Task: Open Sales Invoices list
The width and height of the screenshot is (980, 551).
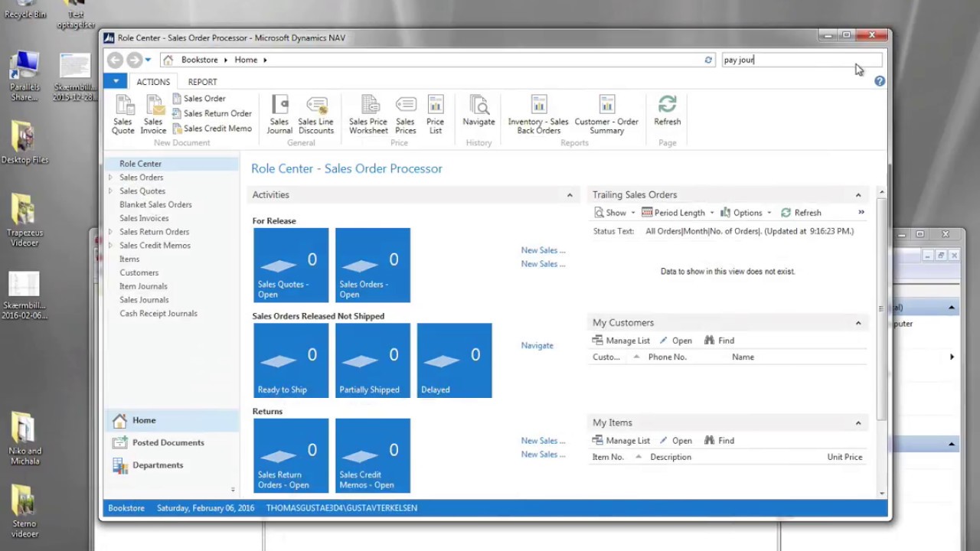Action: (144, 218)
